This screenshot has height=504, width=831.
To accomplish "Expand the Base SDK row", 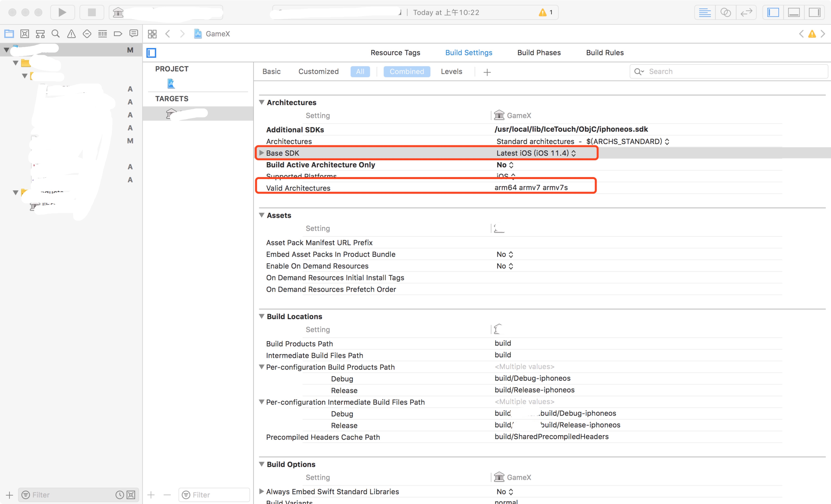I will 261,153.
